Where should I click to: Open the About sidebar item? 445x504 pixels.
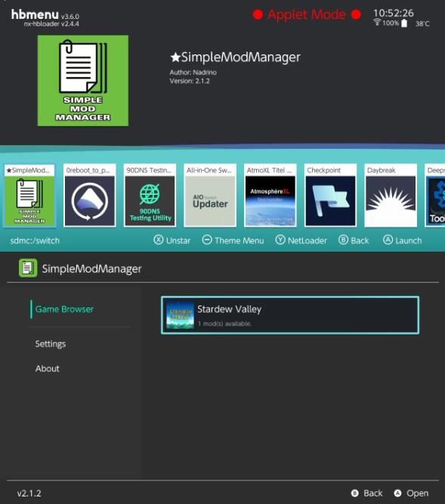(x=48, y=368)
